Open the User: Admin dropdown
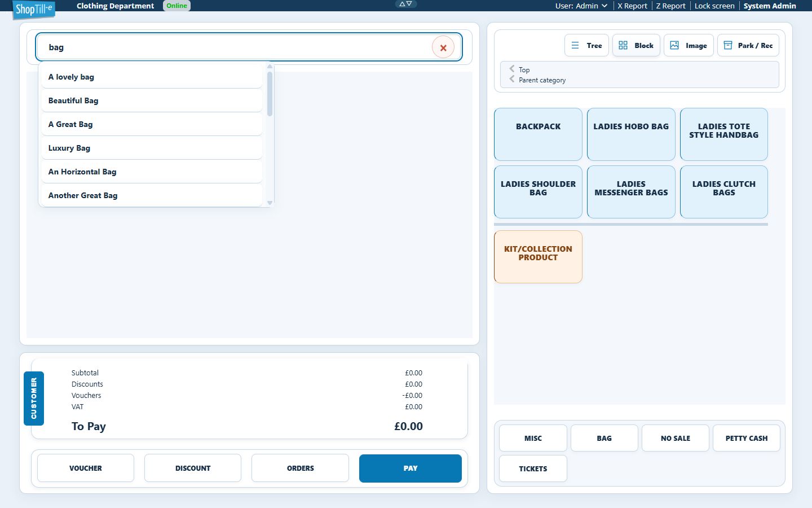This screenshot has width=812, height=508. click(581, 6)
